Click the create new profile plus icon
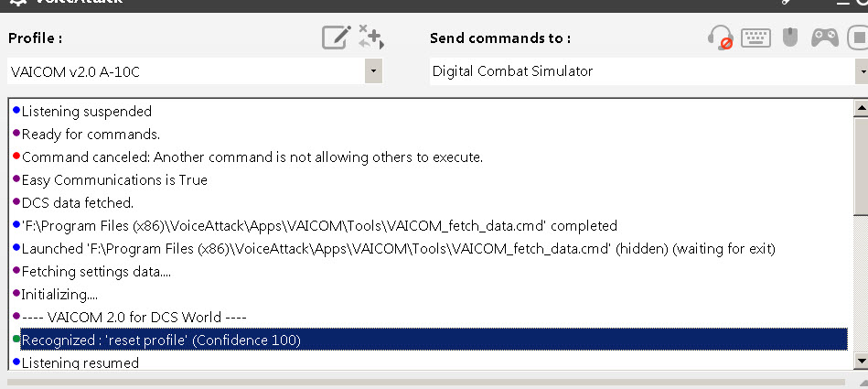The width and height of the screenshot is (868, 389). (x=371, y=37)
